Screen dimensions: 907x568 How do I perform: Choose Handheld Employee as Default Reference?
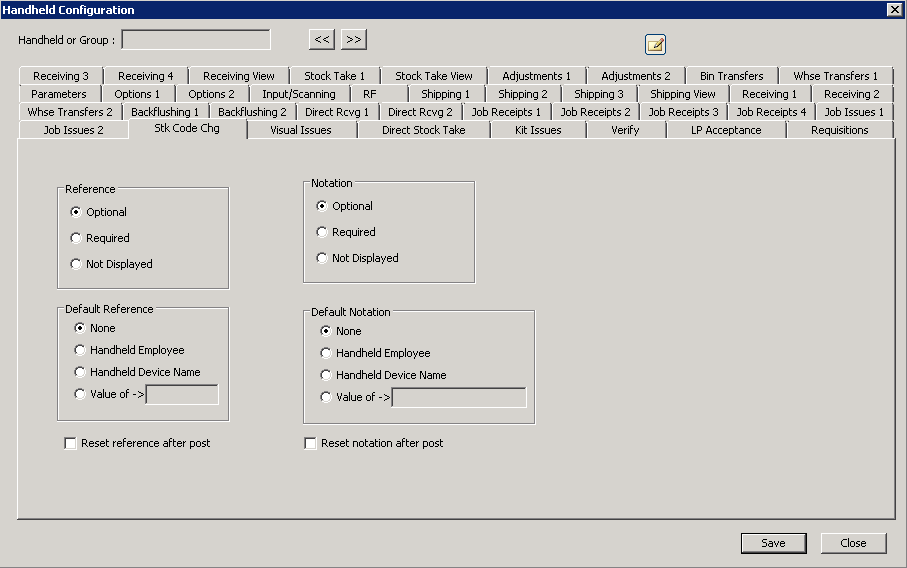[80, 350]
